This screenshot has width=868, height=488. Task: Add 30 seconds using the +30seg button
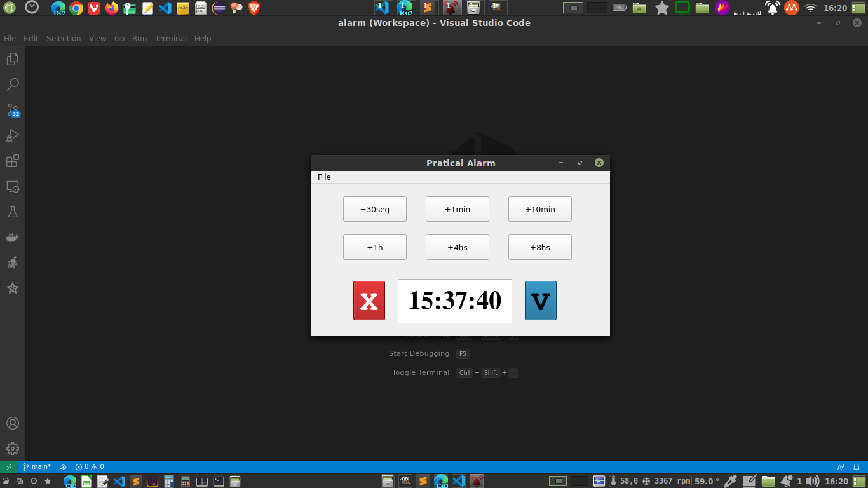(374, 208)
